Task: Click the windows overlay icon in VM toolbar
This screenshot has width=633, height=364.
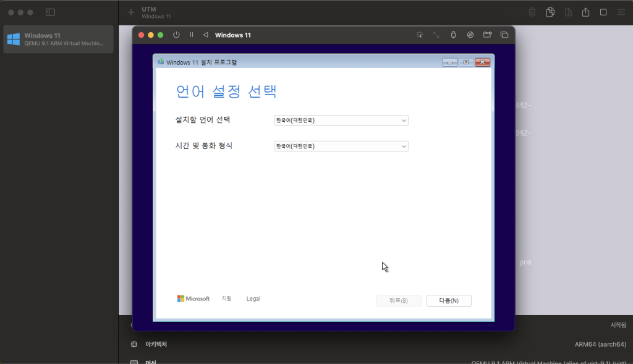Action: pos(504,35)
